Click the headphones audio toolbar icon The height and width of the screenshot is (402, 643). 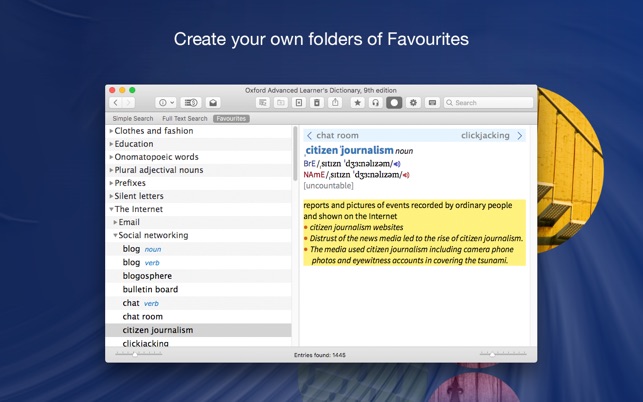pyautogui.click(x=375, y=103)
